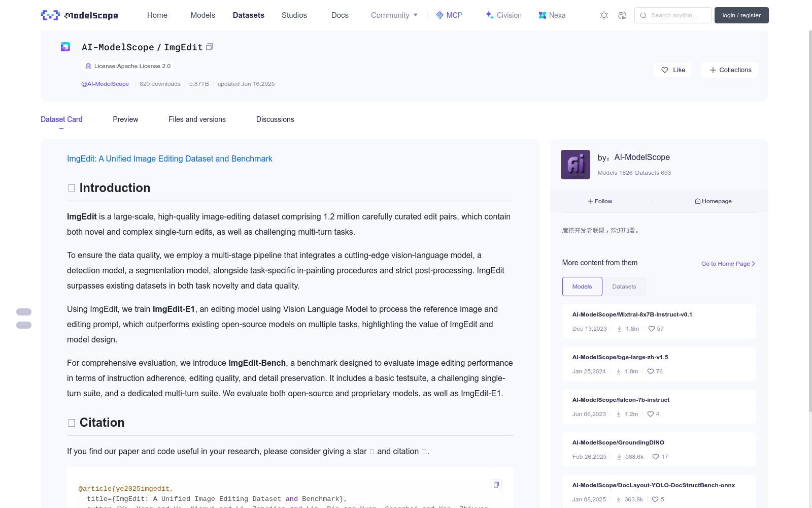Image resolution: width=812 pixels, height=508 pixels.
Task: Open the organization Homepage button
Action: 713,201
